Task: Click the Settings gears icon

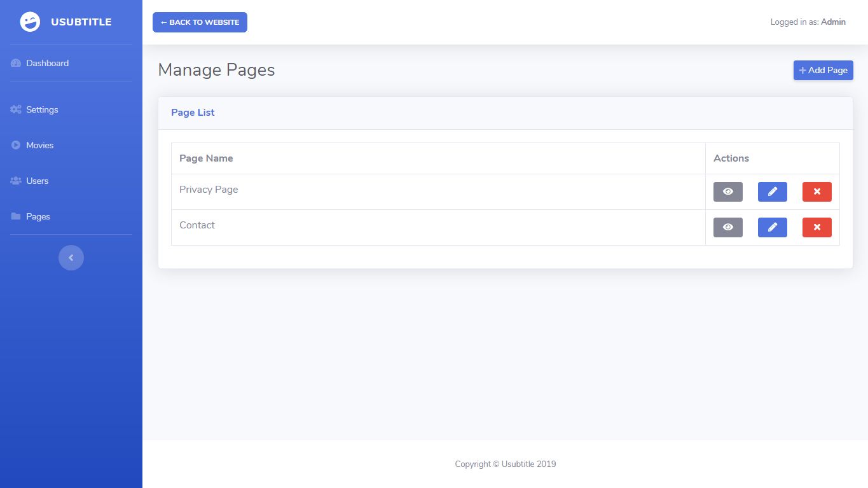Action: [16, 109]
